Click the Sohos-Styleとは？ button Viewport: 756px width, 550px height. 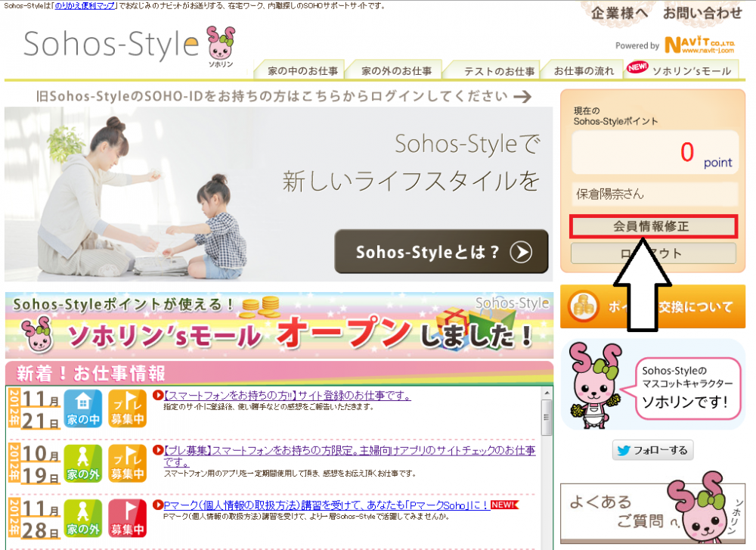click(x=442, y=251)
